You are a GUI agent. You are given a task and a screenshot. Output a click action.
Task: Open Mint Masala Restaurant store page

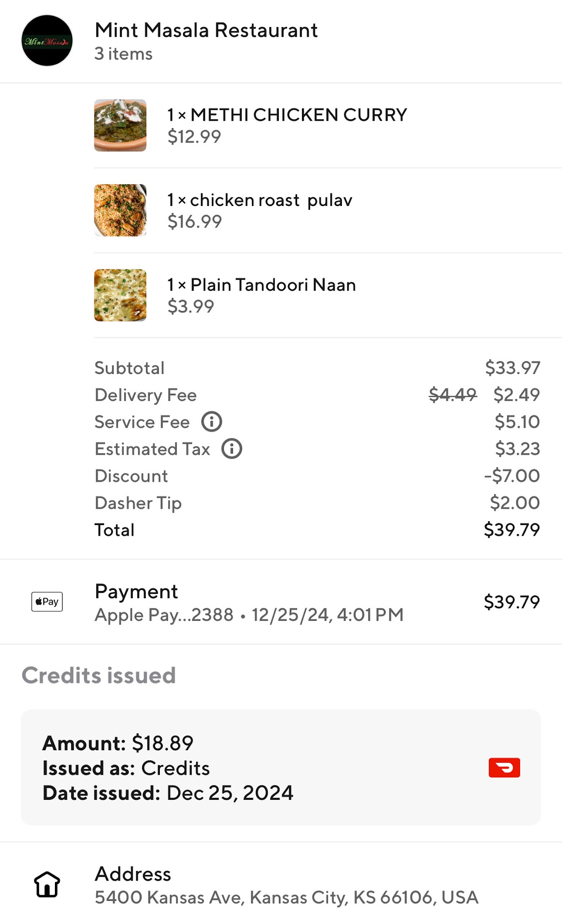click(x=206, y=30)
